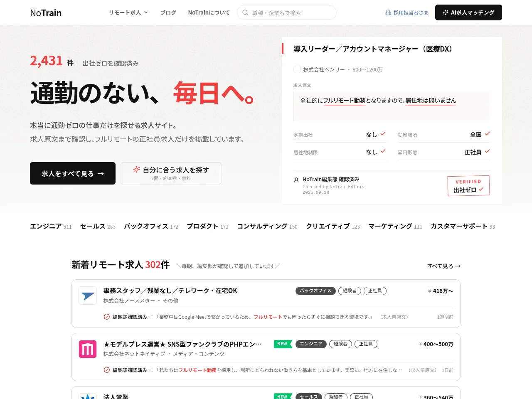Click the 経験者 tag on ノーススター listing
This screenshot has width=532, height=399.
[x=350, y=291]
